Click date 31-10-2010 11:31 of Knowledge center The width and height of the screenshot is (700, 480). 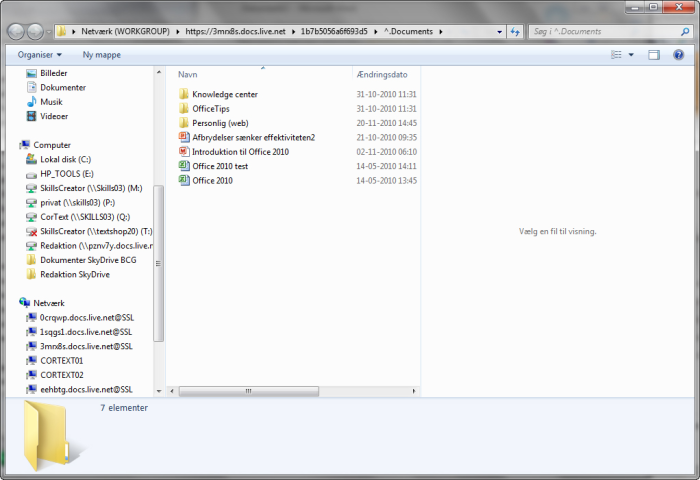(386, 94)
